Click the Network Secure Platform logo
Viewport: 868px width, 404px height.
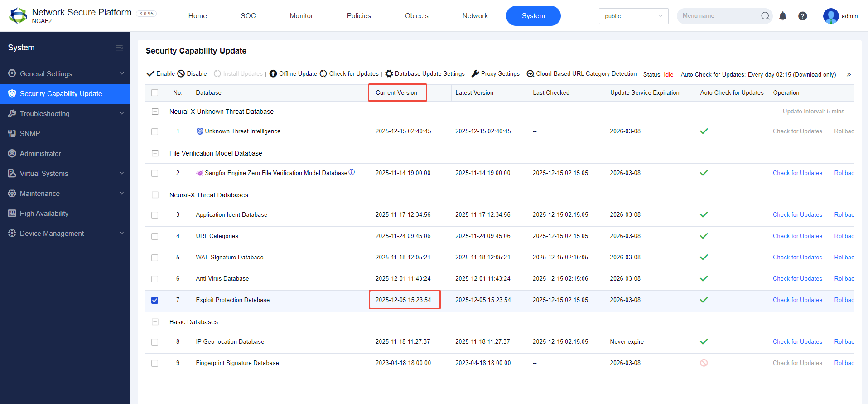(x=18, y=16)
